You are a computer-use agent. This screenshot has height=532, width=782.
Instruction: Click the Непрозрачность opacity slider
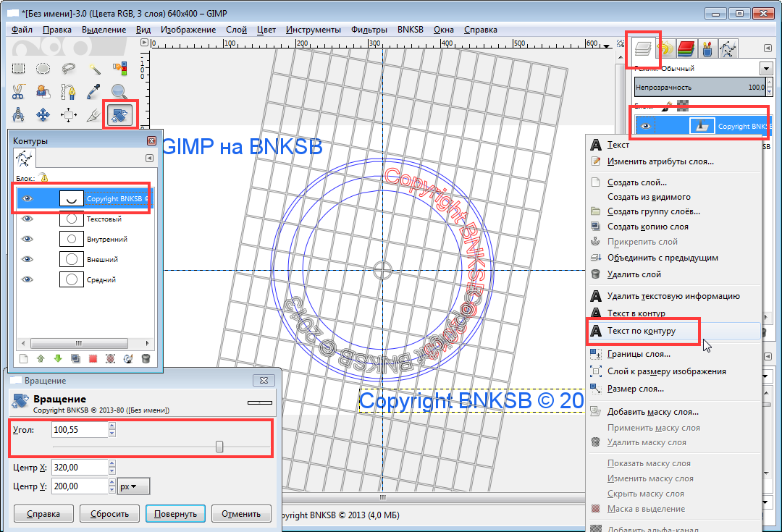699,88
